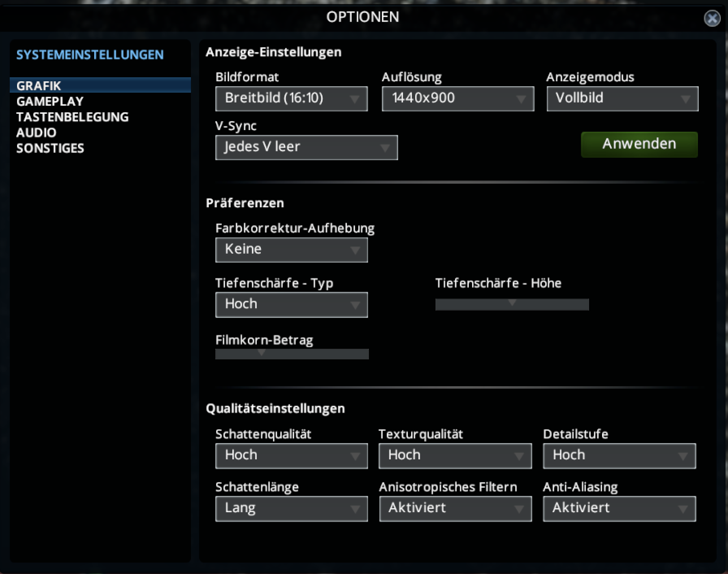The image size is (728, 574).
Task: Open the Detailstufe dropdown
Action: point(619,456)
